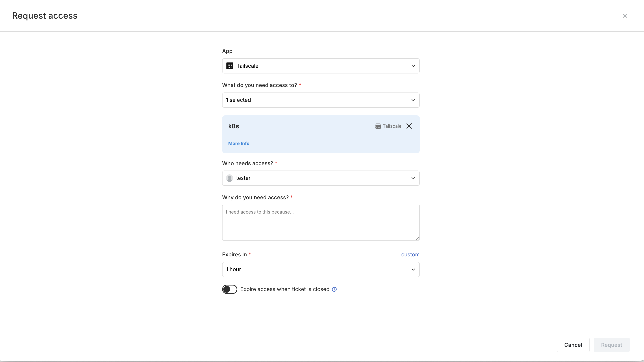Click the More Info link
Image resolution: width=644 pixels, height=362 pixels.
pos(238,144)
